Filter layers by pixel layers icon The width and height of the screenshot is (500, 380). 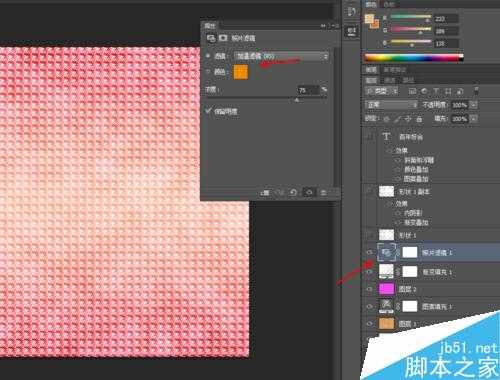(413, 91)
